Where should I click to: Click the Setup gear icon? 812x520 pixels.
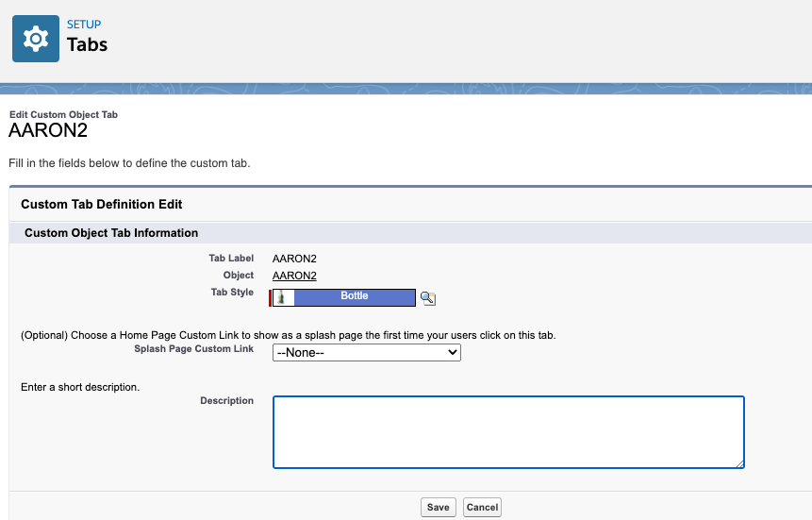36,39
